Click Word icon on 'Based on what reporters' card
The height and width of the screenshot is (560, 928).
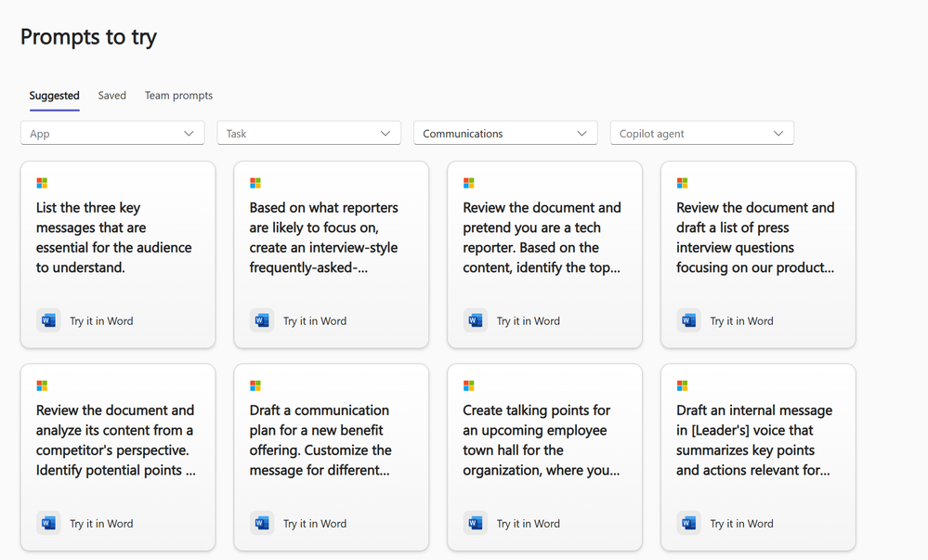(262, 320)
